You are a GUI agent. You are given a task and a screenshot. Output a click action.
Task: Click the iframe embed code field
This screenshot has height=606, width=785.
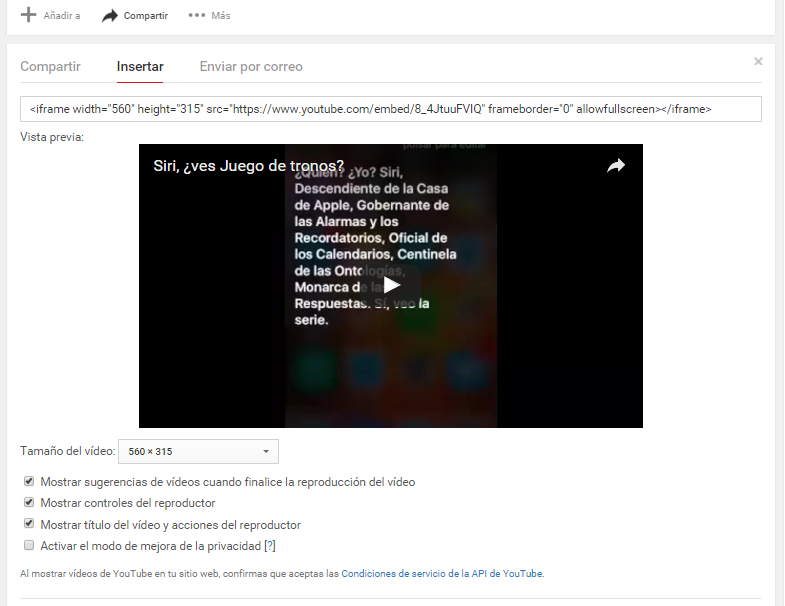390,109
